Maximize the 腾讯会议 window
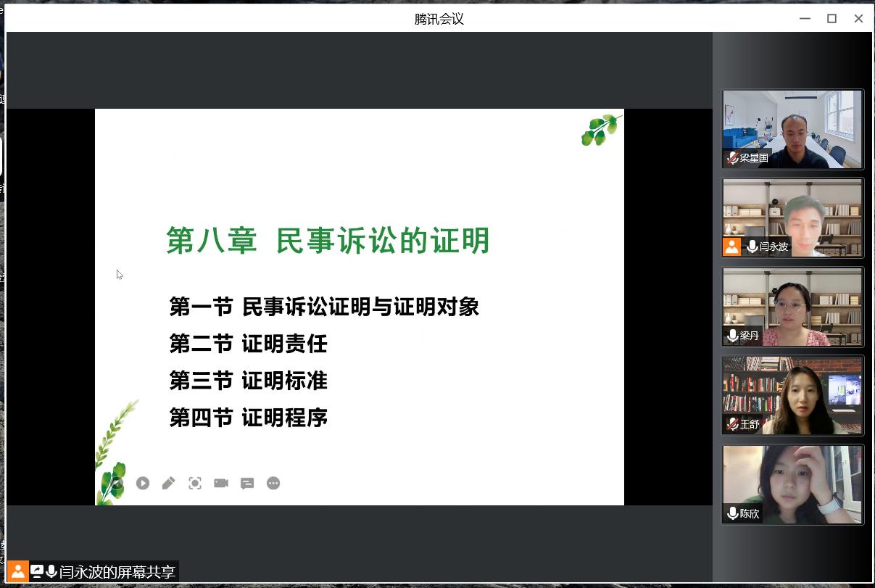Viewport: 875px width, 588px height. [832, 19]
